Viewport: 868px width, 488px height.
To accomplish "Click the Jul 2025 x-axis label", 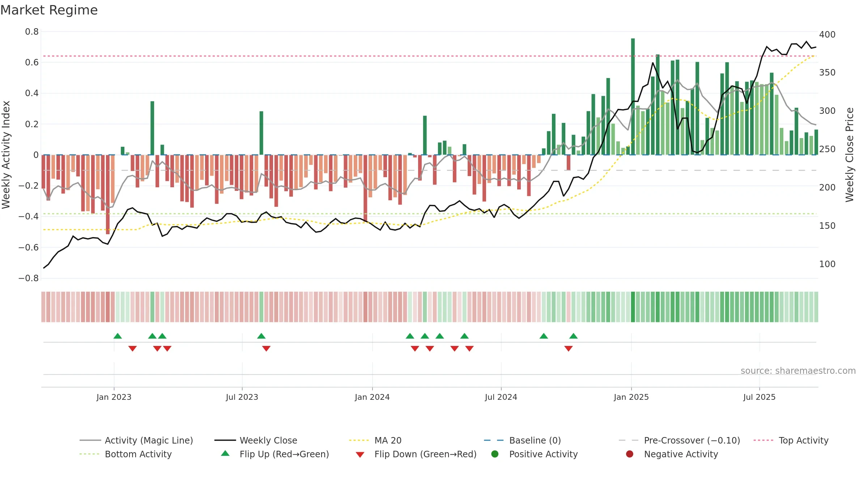I will tap(759, 397).
